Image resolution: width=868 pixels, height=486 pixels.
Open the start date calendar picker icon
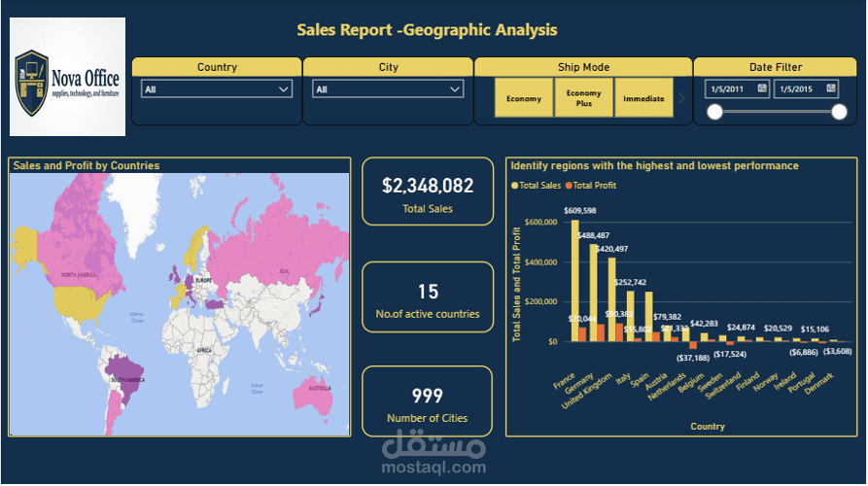762,88
